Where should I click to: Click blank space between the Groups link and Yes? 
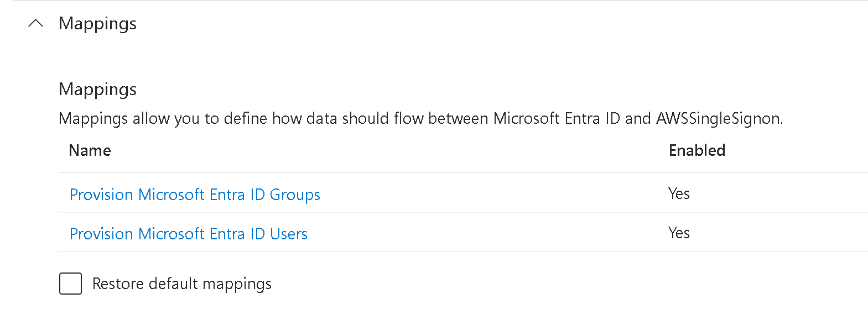(492, 193)
